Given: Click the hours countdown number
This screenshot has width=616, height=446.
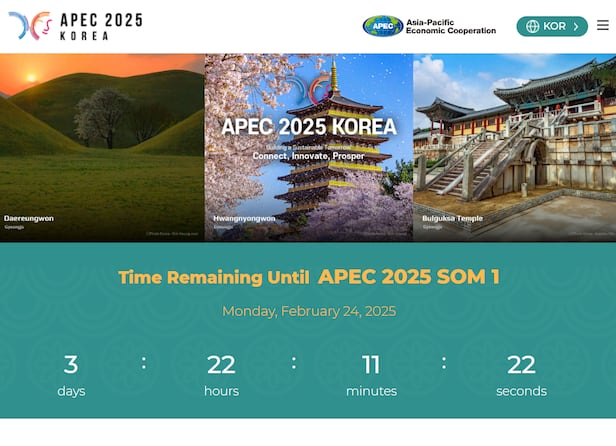Looking at the screenshot, I should 221,364.
